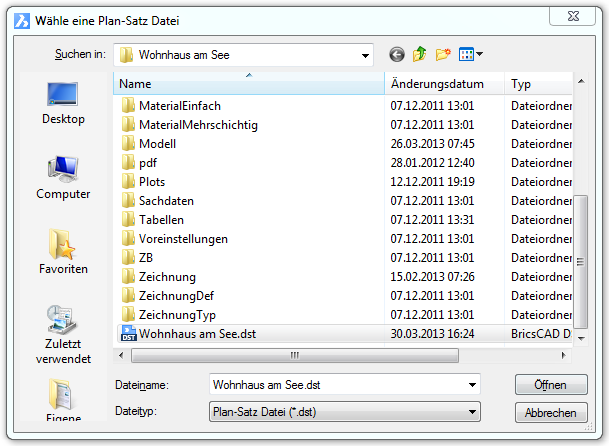Click the Back navigation arrow icon
Screen dimensions: 609x446
[x=397, y=54]
